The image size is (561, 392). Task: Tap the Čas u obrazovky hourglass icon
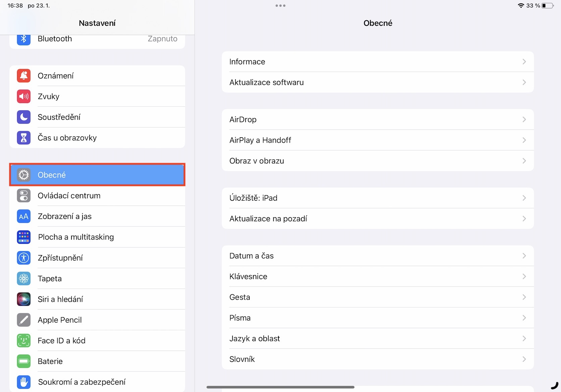pos(24,138)
